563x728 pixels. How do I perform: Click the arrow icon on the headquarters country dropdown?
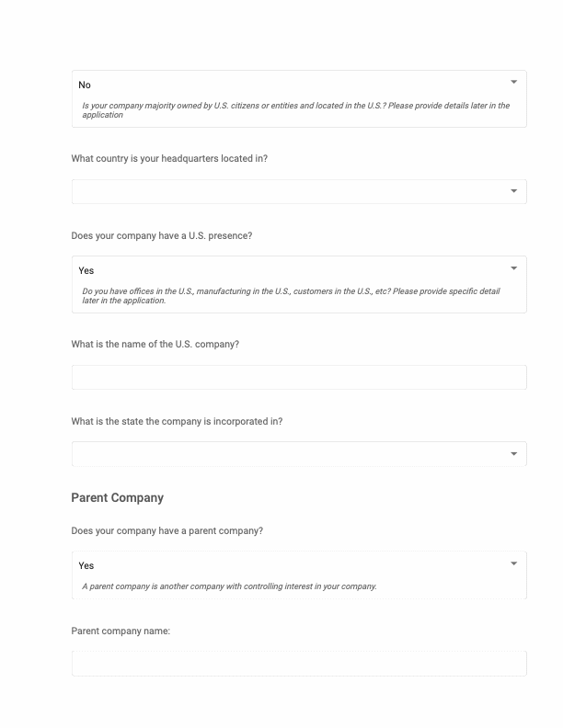pyautogui.click(x=513, y=191)
